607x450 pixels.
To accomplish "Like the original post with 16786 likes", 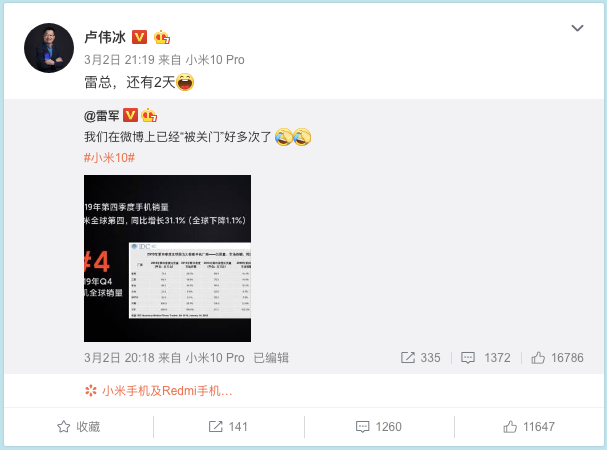I will [x=557, y=357].
